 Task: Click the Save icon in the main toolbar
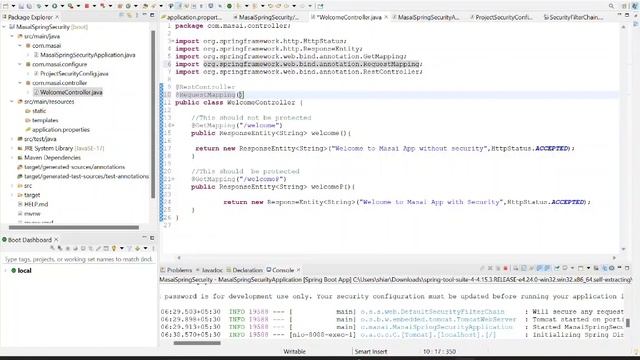click(x=21, y=6)
